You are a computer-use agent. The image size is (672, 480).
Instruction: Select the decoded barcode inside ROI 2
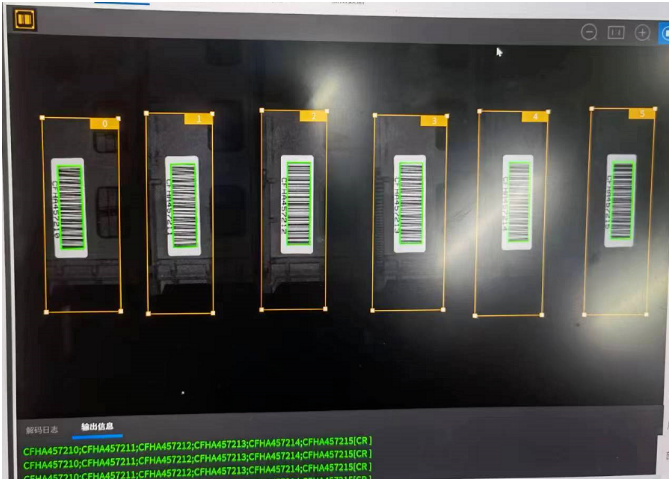[x=296, y=202]
